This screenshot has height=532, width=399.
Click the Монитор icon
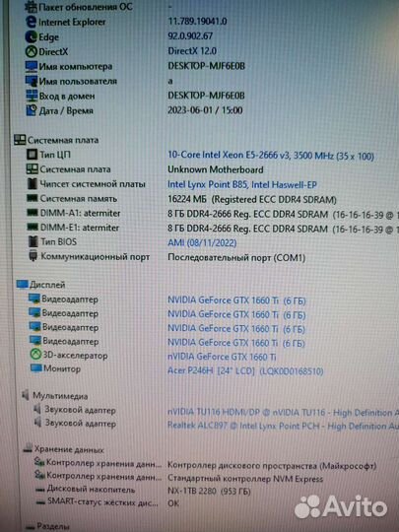tap(36, 368)
